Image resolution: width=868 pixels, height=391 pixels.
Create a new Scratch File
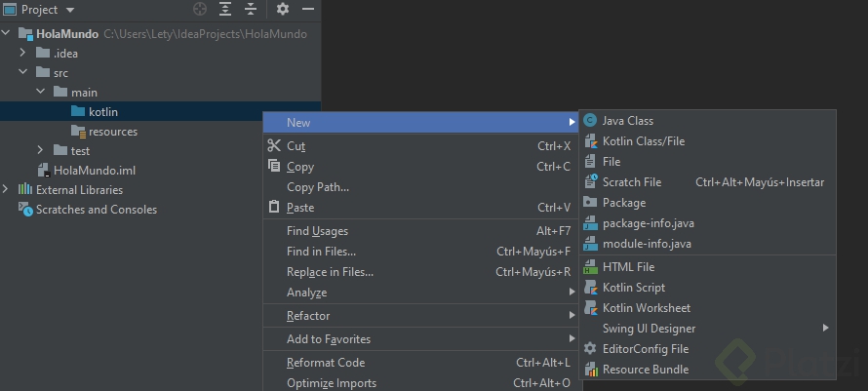click(x=707, y=182)
